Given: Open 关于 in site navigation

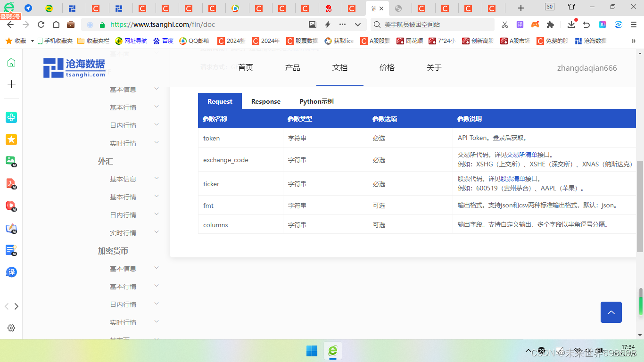Looking at the screenshot, I should pyautogui.click(x=434, y=68).
